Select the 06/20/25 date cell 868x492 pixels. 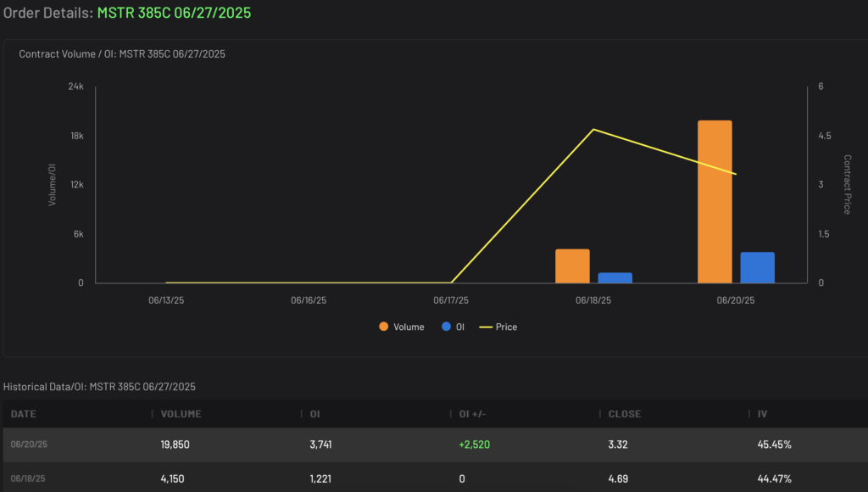(29, 444)
